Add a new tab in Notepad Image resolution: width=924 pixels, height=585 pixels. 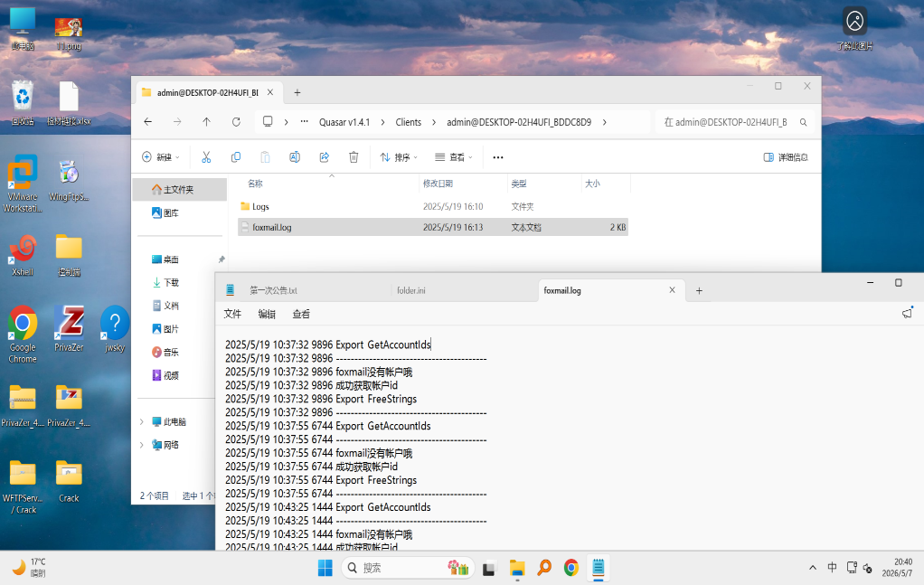click(x=699, y=290)
